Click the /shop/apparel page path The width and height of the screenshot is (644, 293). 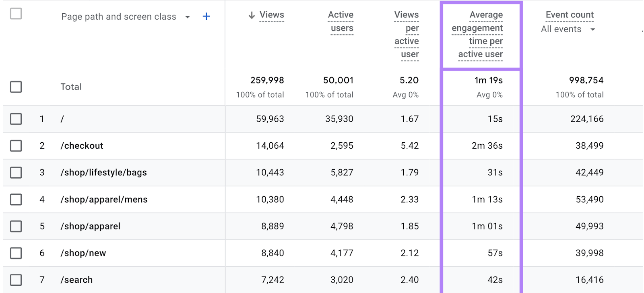click(x=91, y=227)
